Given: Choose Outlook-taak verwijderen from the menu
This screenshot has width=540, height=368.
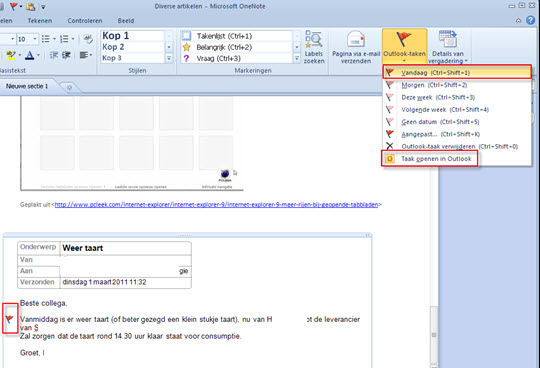Looking at the screenshot, I should coord(457,146).
